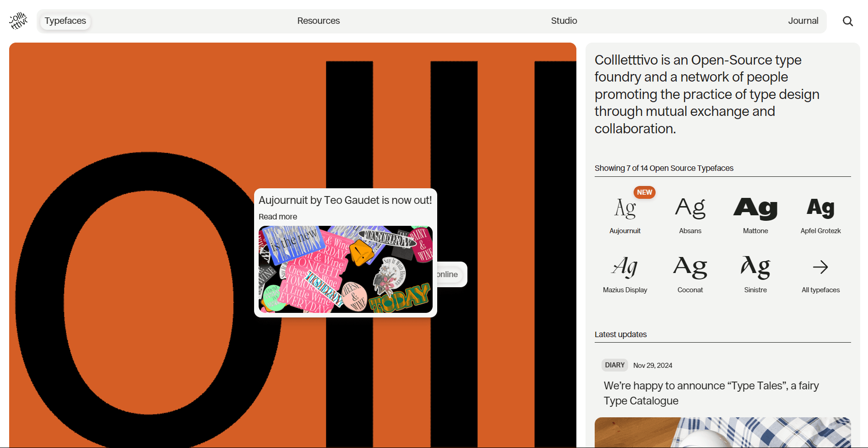This screenshot has width=868, height=448.
Task: Click the DIARY tag label
Action: pos(614,365)
